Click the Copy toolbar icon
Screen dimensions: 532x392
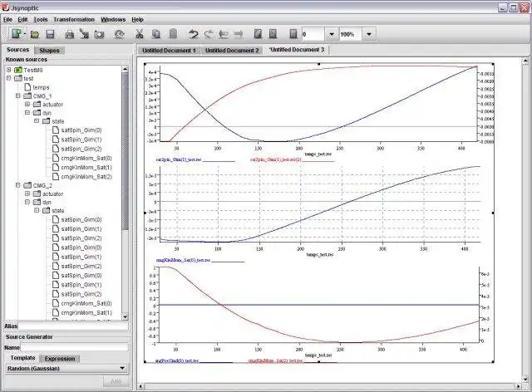[x=156, y=34]
